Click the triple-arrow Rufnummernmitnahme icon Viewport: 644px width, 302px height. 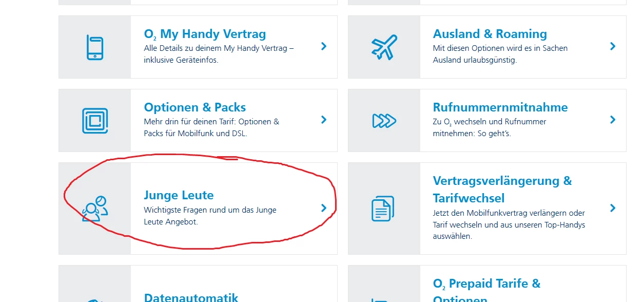pyautogui.click(x=384, y=121)
